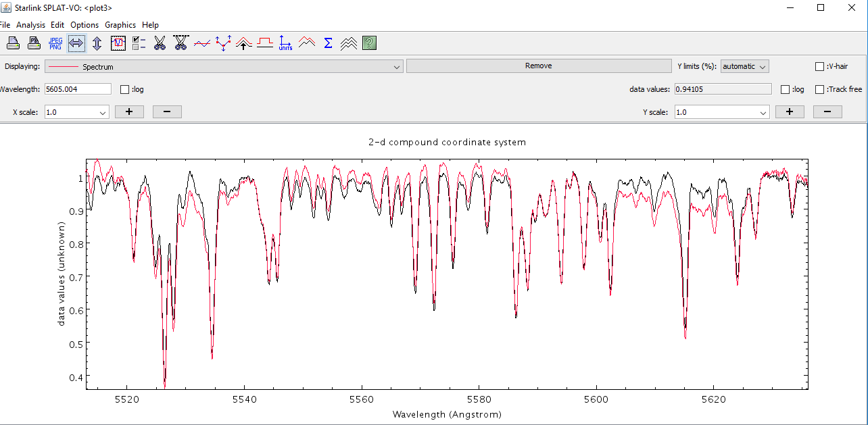Screen dimensions: 868x425
Task: Open the first scissors cut tool
Action: coord(160,43)
